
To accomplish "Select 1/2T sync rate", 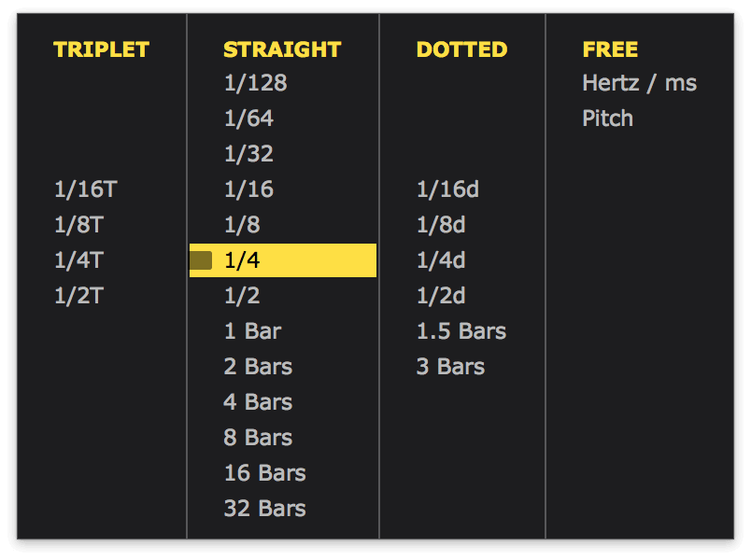I will click(x=78, y=296).
